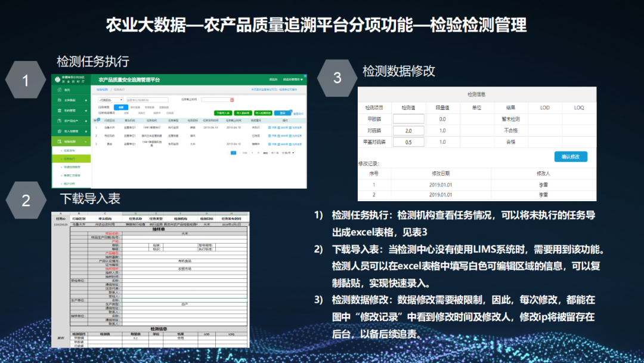Viewport: 644px width, 363px height.
Task: Open the calendar icon beside deadline field
Action: click(x=232, y=100)
